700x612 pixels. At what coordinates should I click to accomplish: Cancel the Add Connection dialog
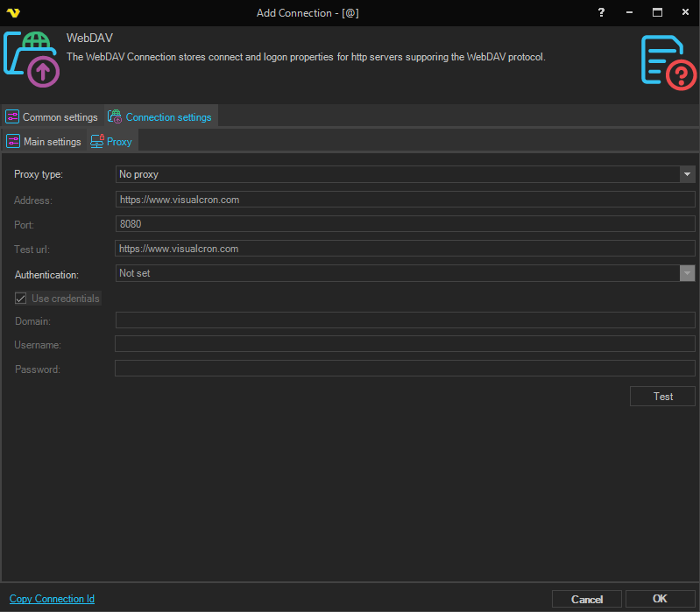pyautogui.click(x=587, y=599)
